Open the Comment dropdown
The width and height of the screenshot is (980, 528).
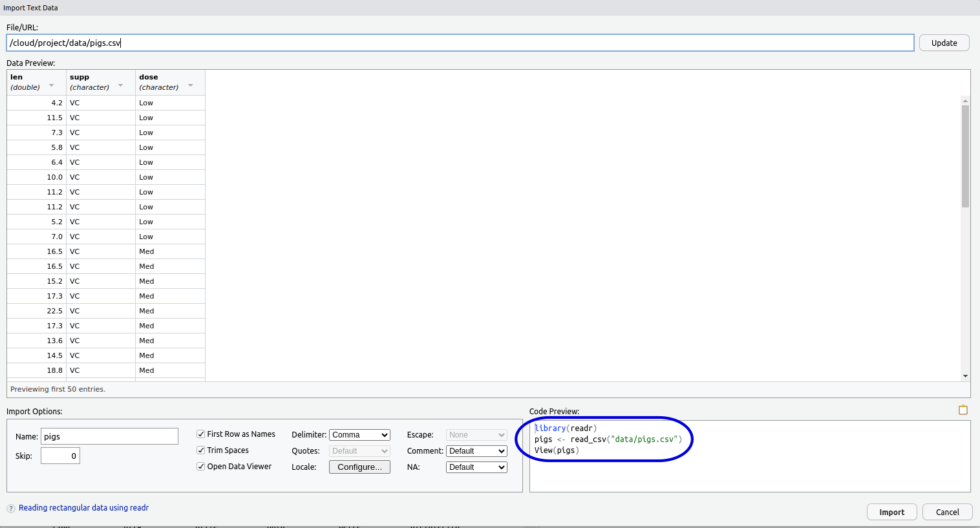pyautogui.click(x=476, y=451)
